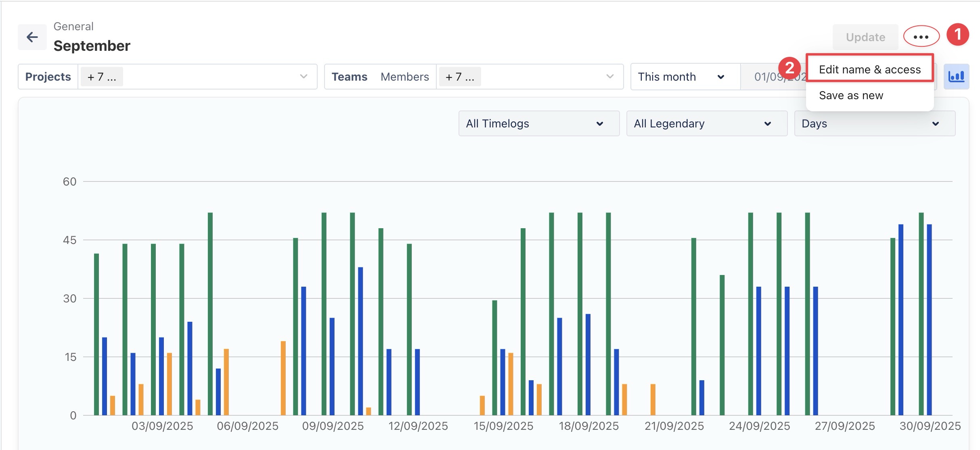Click the Teams filter dropdown chevron
980x450 pixels.
coord(610,76)
